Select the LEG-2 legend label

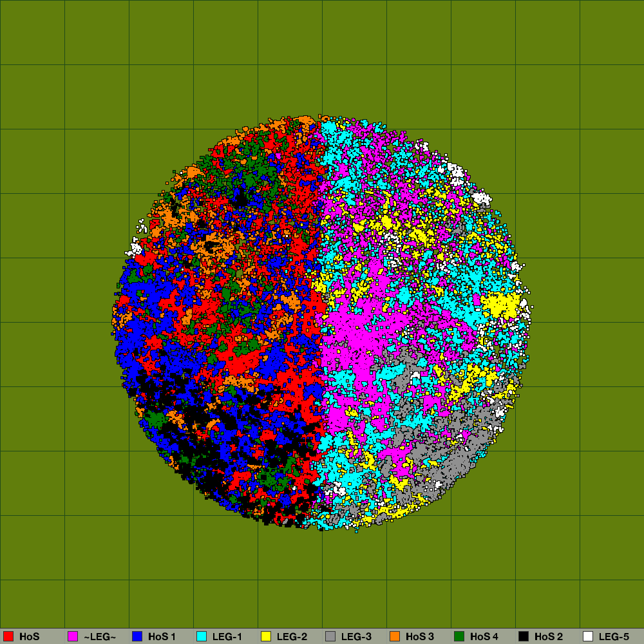click(x=292, y=637)
